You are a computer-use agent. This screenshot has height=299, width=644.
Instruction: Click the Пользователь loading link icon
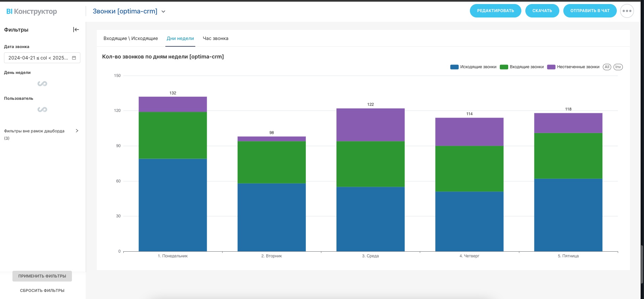[42, 110]
